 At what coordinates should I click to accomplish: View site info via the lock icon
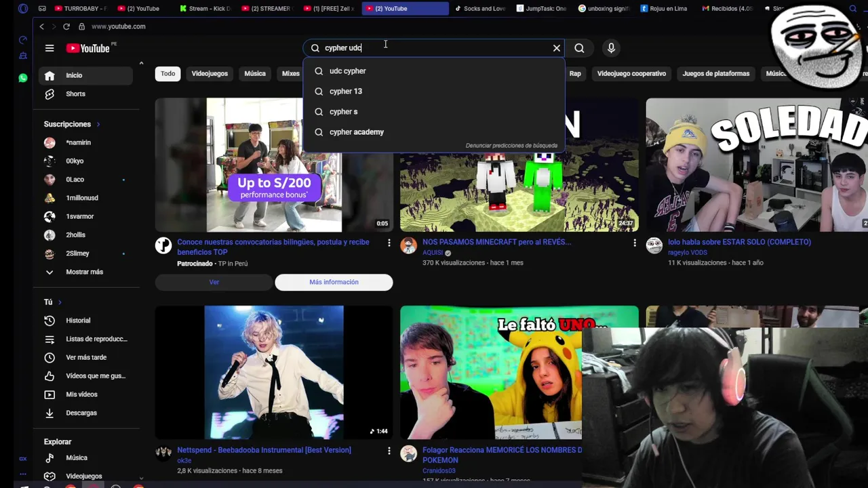point(81,26)
